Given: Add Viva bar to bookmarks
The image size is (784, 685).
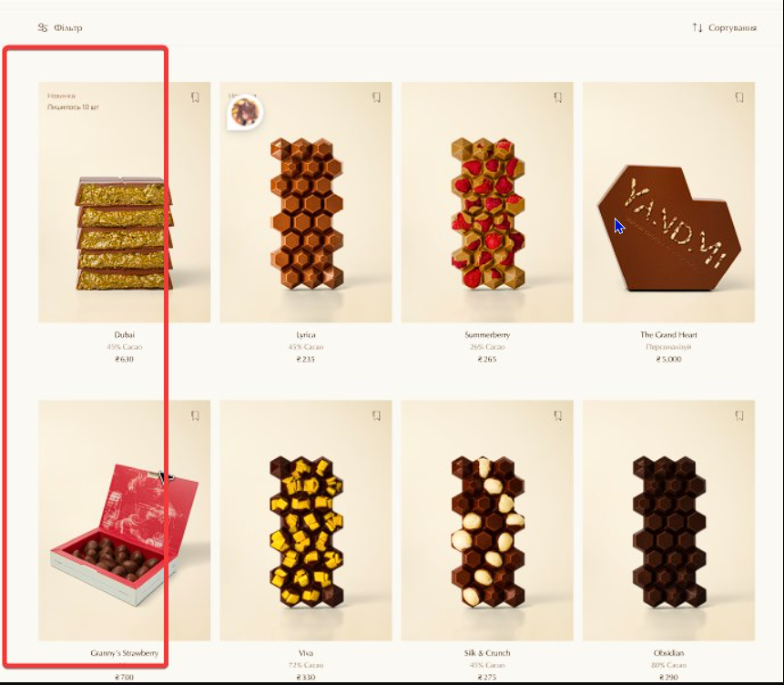Looking at the screenshot, I should (376, 415).
